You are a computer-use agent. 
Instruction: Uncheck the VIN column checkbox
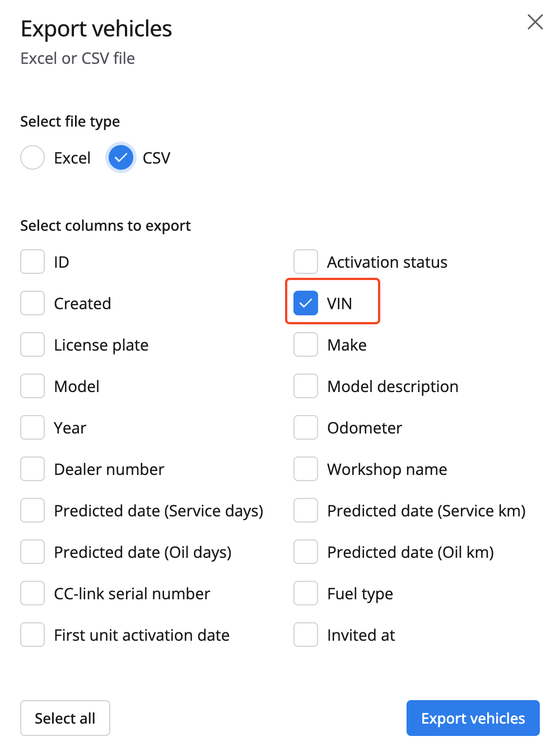(306, 304)
